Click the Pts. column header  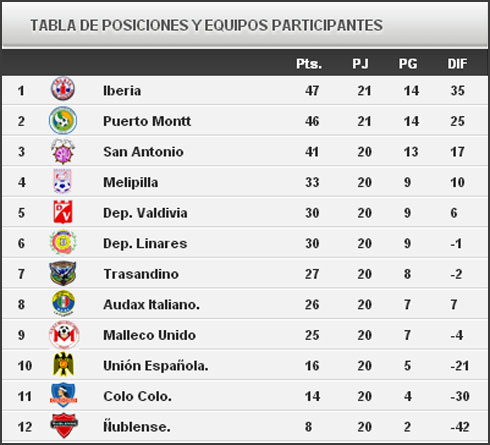click(x=309, y=64)
